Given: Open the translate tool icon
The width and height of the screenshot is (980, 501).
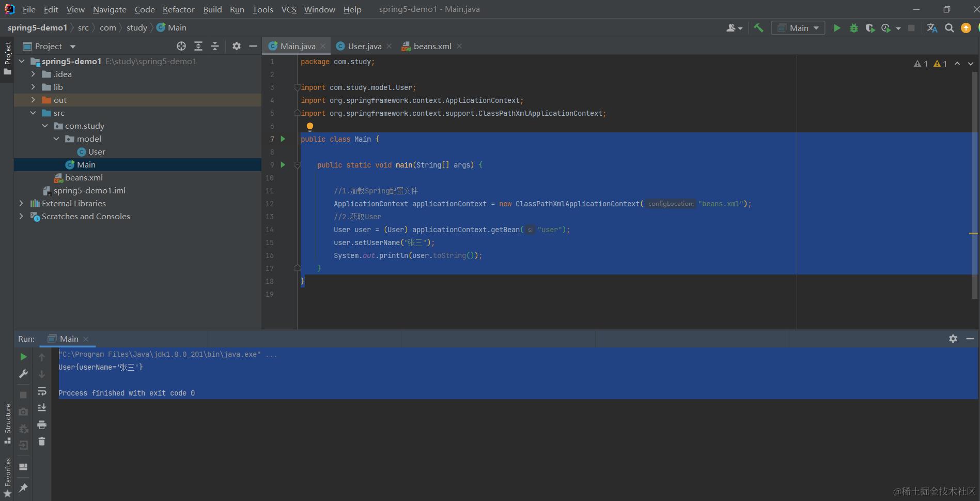Looking at the screenshot, I should coord(932,28).
